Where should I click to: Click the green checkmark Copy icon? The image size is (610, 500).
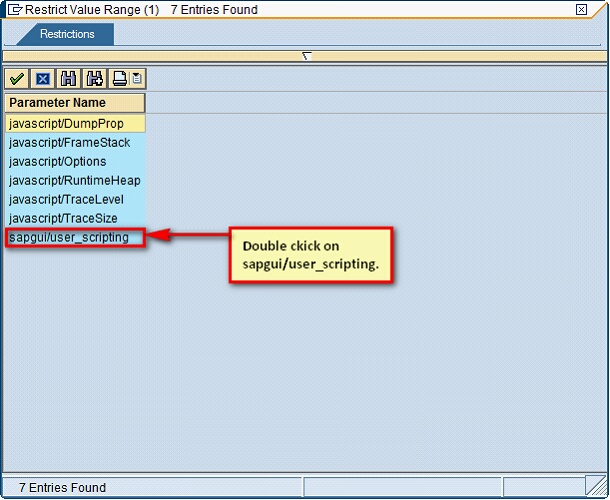pos(17,78)
